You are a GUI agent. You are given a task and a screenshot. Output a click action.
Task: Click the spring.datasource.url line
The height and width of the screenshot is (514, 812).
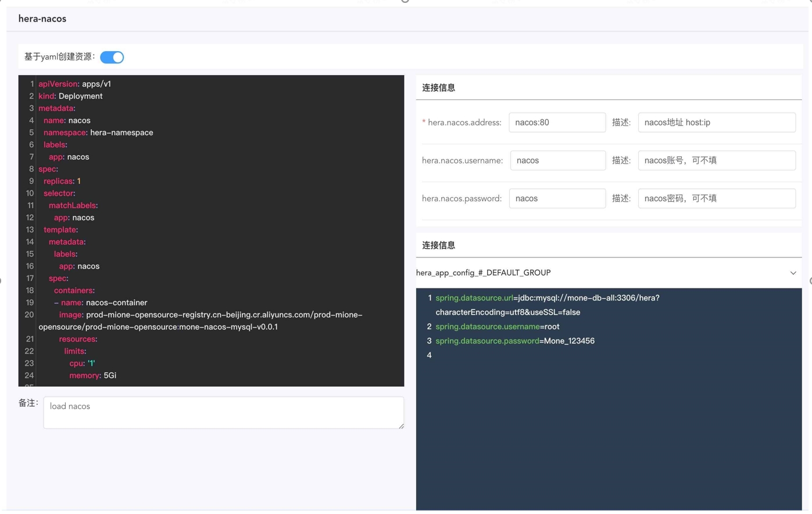tap(548, 305)
